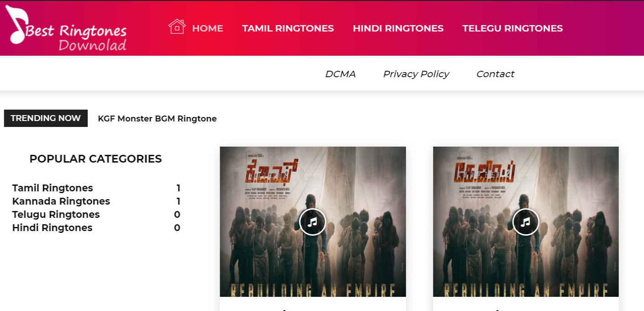This screenshot has width=644, height=311.
Task: Open the HOME menu item
Action: [207, 28]
